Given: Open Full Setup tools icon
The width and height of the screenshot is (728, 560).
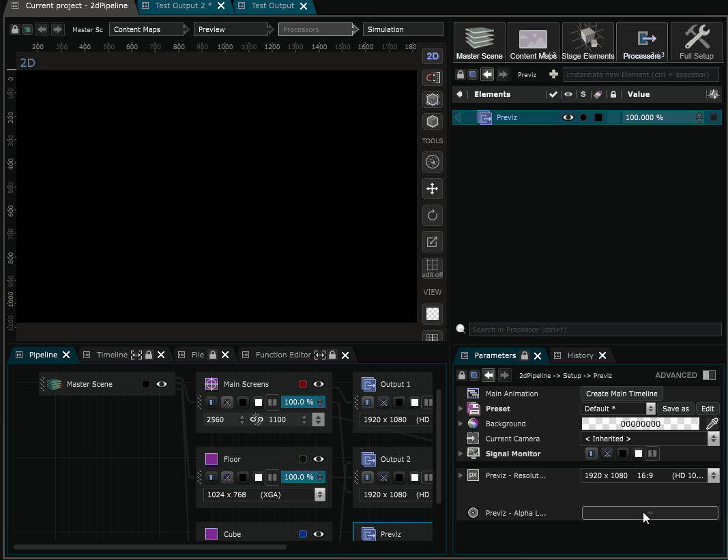Looking at the screenshot, I should (697, 42).
